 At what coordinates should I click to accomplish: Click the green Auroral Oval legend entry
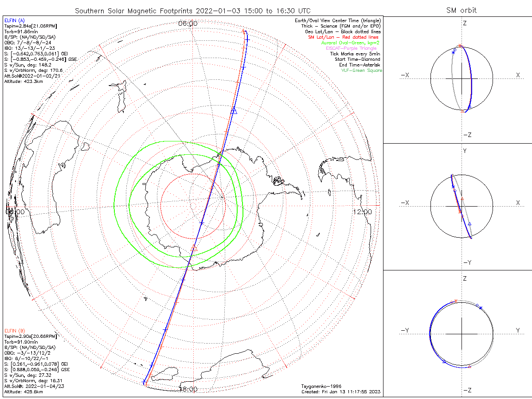(x=351, y=43)
